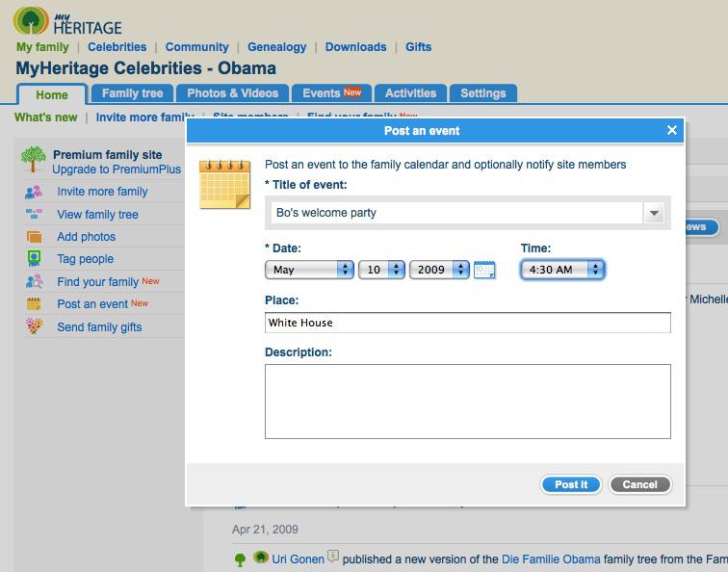Open the calendar date picker icon
The width and height of the screenshot is (728, 572).
484,270
